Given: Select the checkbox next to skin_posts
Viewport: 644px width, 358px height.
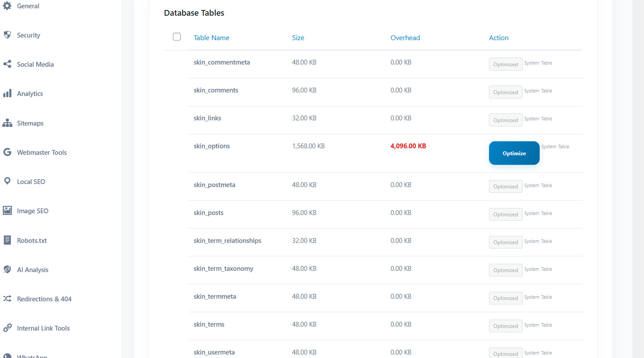Looking at the screenshot, I should [x=177, y=212].
